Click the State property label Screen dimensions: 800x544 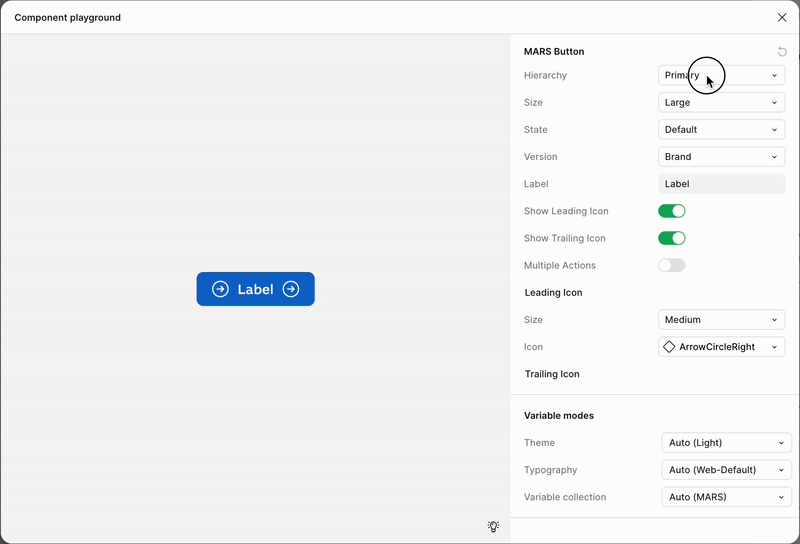(x=536, y=130)
